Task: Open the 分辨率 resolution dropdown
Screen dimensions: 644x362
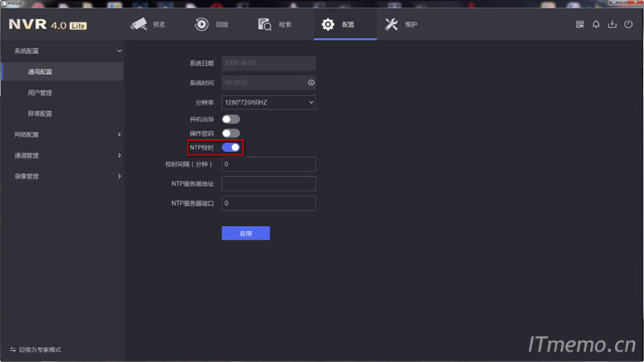Action: point(268,102)
